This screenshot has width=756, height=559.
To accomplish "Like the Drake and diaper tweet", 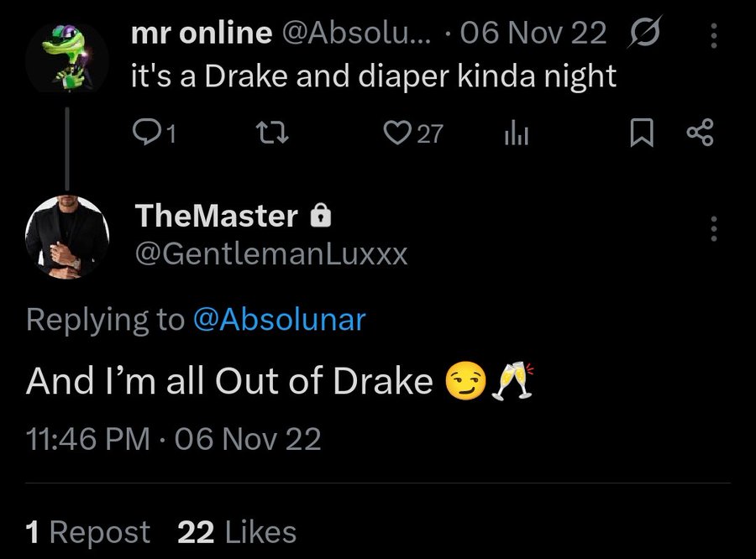I will click(x=395, y=133).
